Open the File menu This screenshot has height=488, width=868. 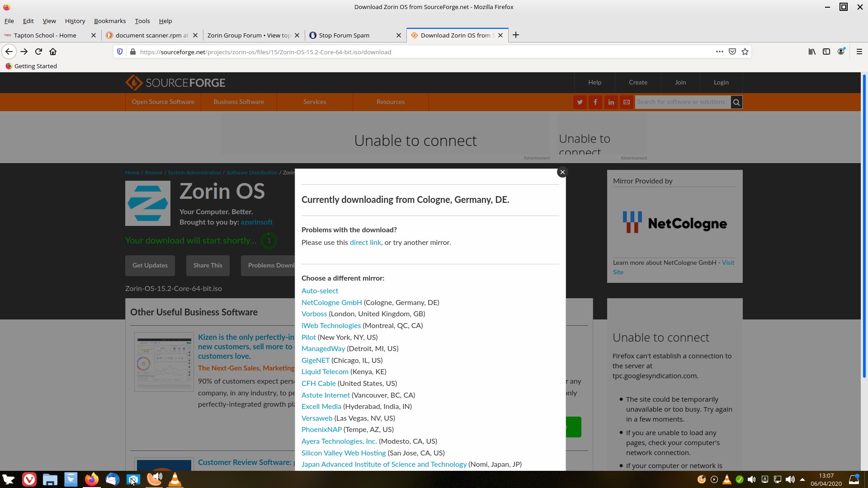tap(9, 21)
